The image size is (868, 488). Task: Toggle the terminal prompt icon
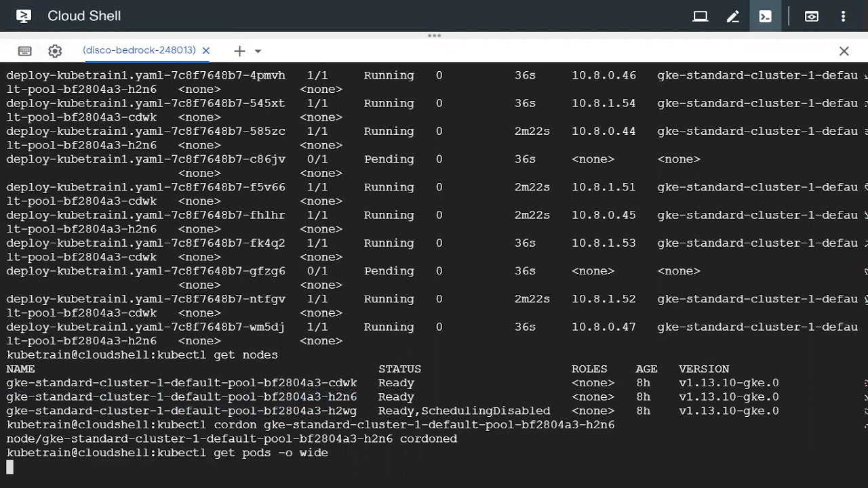[766, 16]
